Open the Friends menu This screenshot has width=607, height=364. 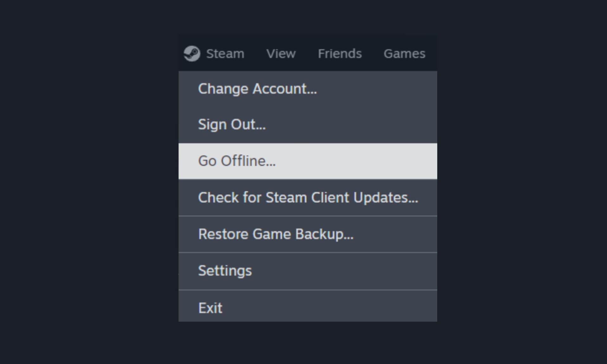pos(340,53)
